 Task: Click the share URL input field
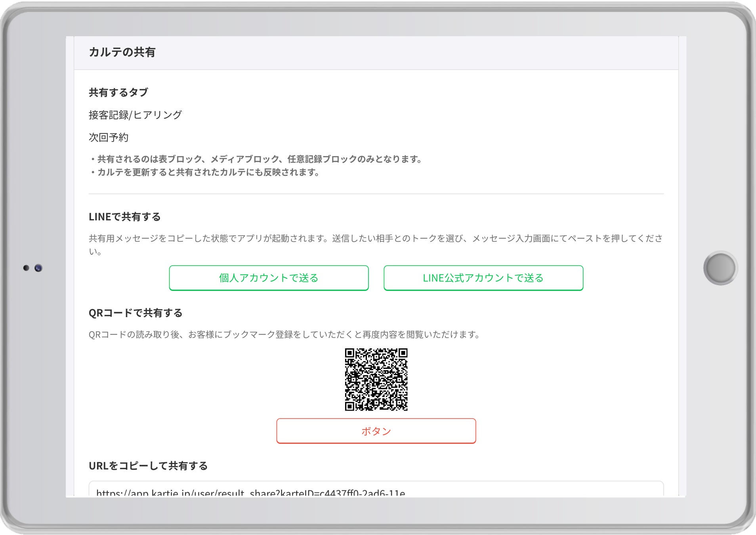[x=376, y=489]
